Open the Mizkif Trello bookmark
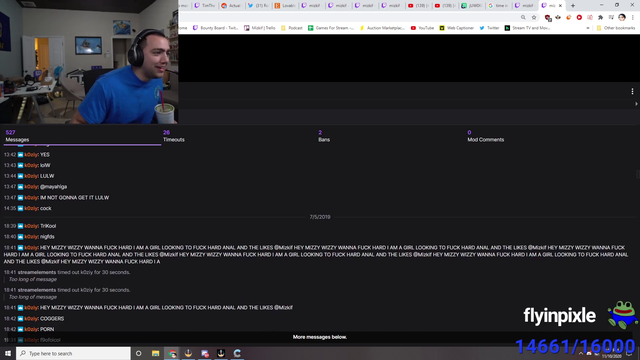 260,28
